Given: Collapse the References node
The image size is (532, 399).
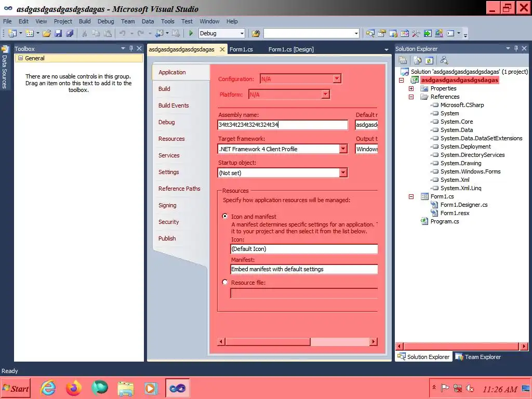Looking at the screenshot, I should click(x=411, y=97).
